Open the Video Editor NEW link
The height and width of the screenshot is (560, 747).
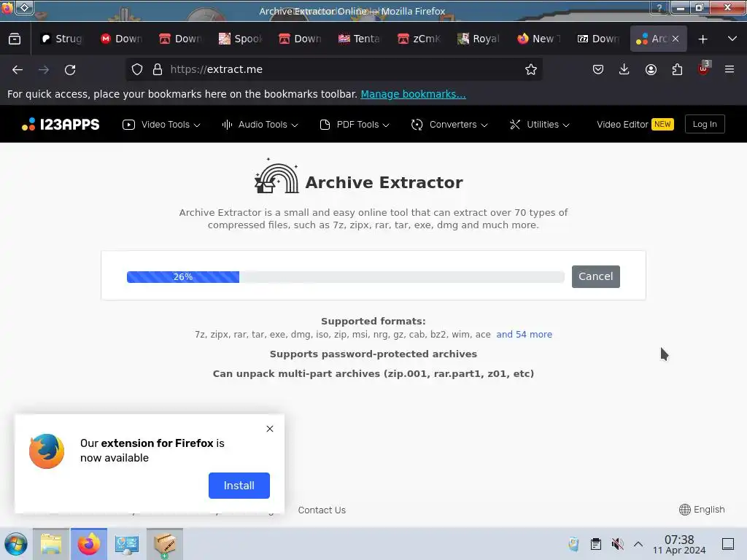[635, 124]
